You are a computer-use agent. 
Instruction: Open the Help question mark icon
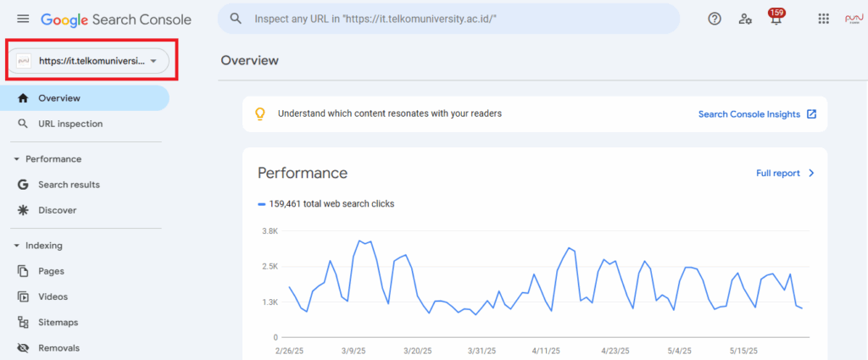715,19
